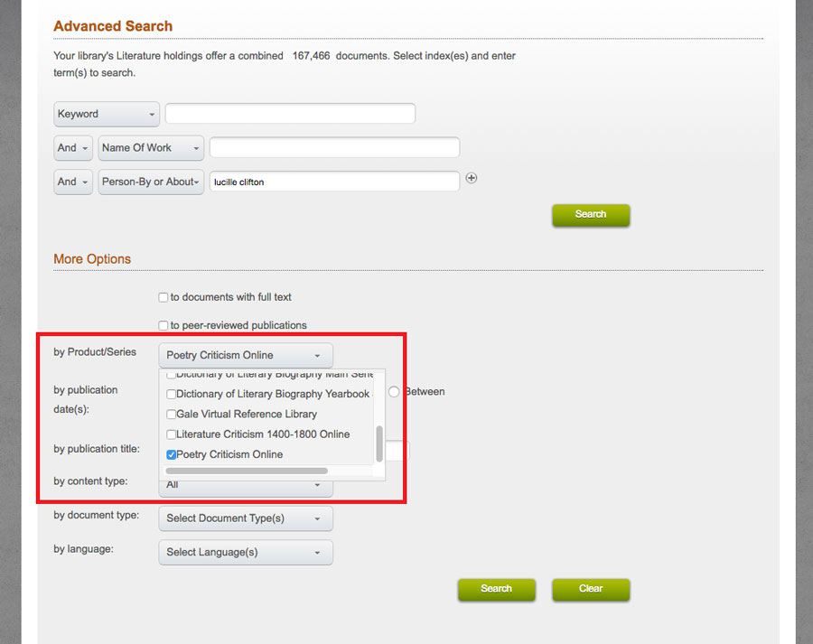Enable 'to peer-reviewed publications' checkbox
Viewport: 813px width, 644px height.
[164, 325]
